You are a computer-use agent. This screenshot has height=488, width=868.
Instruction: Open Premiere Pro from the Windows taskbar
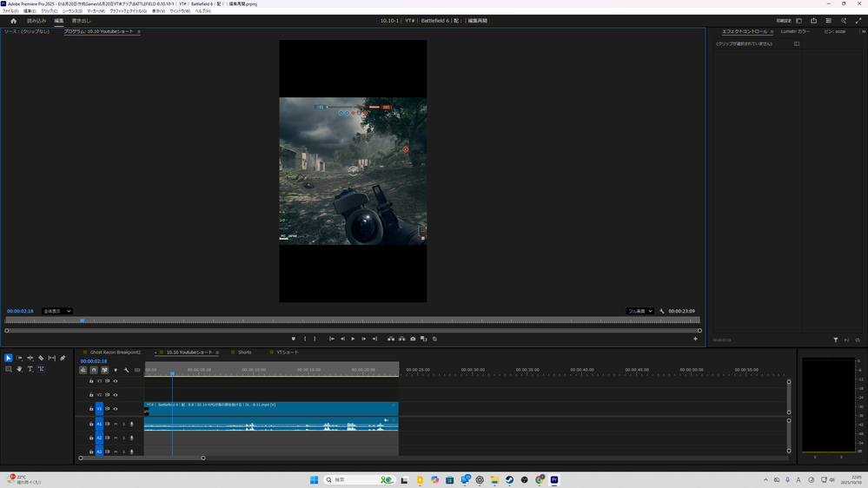(x=554, y=479)
